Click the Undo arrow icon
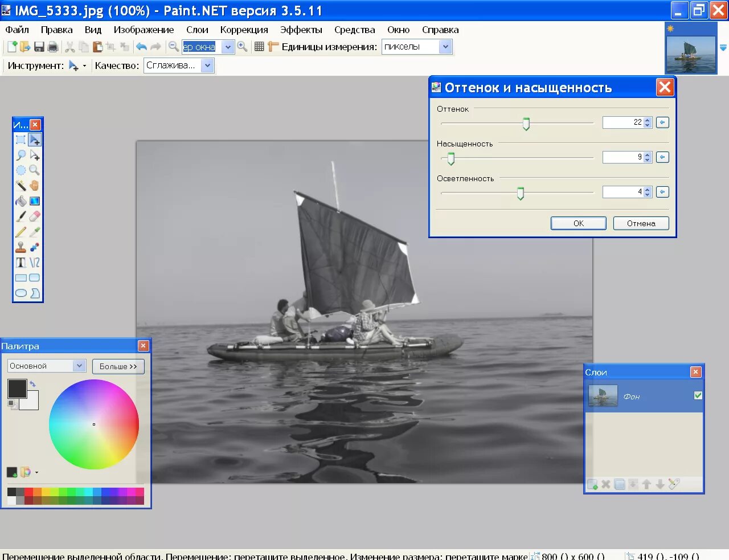Screen dimensions: 729x560 click(141, 47)
